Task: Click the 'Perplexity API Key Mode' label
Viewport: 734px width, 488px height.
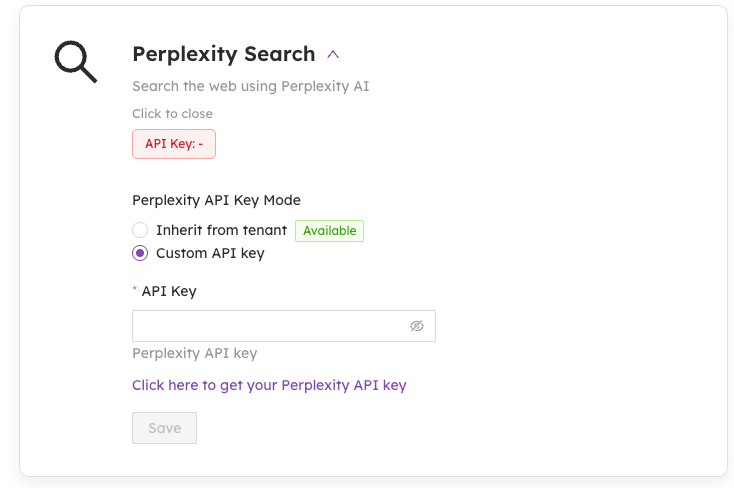Action: pos(216,200)
